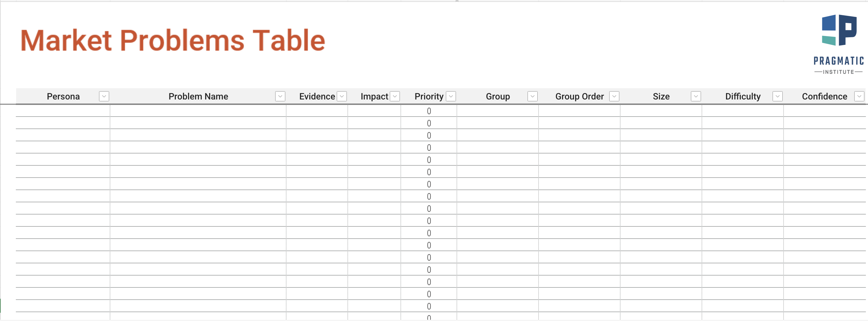Expand the Evidence column filter arrow
Image resolution: width=868 pixels, height=321 pixels.
[342, 96]
